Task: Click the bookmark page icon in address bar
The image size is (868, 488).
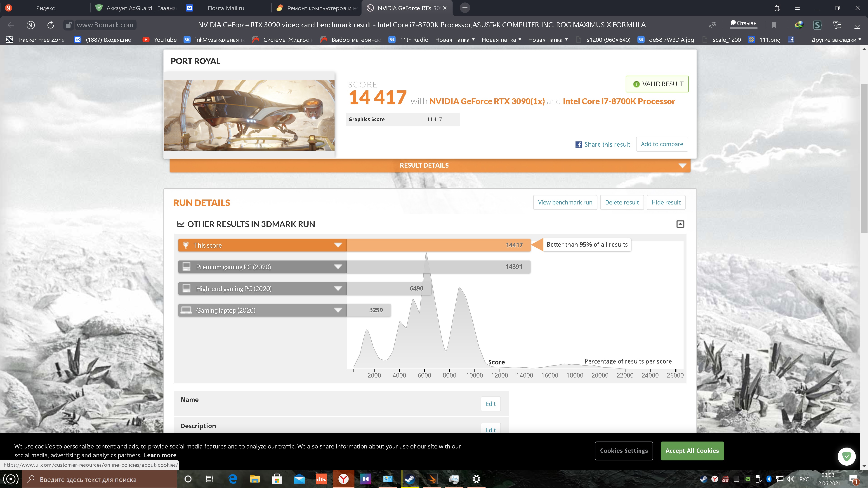Action: point(774,25)
